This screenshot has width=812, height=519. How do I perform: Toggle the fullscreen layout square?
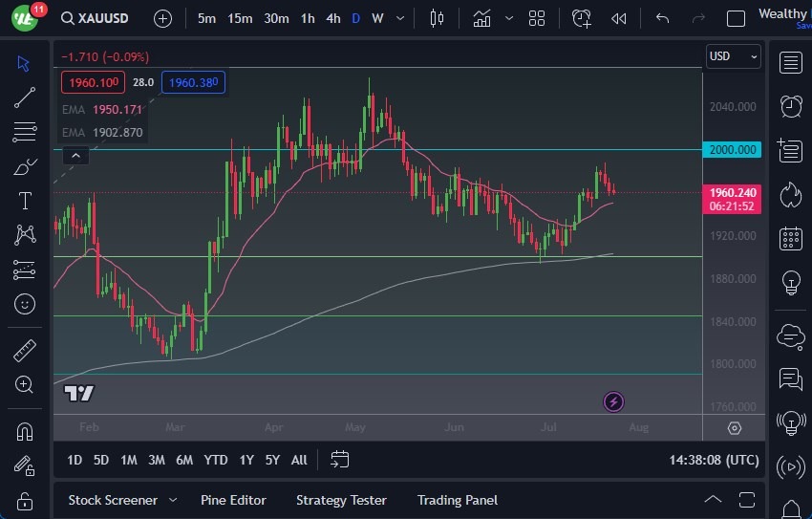click(736, 18)
